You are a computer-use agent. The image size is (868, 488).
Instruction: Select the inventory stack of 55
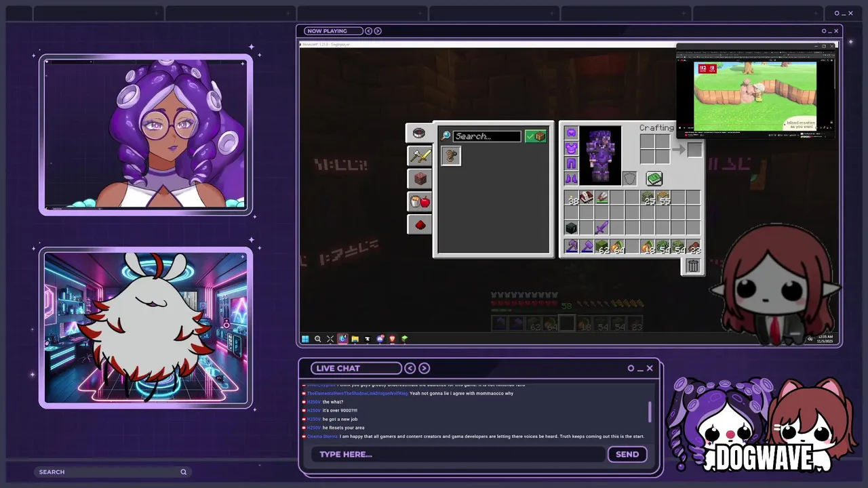click(663, 198)
